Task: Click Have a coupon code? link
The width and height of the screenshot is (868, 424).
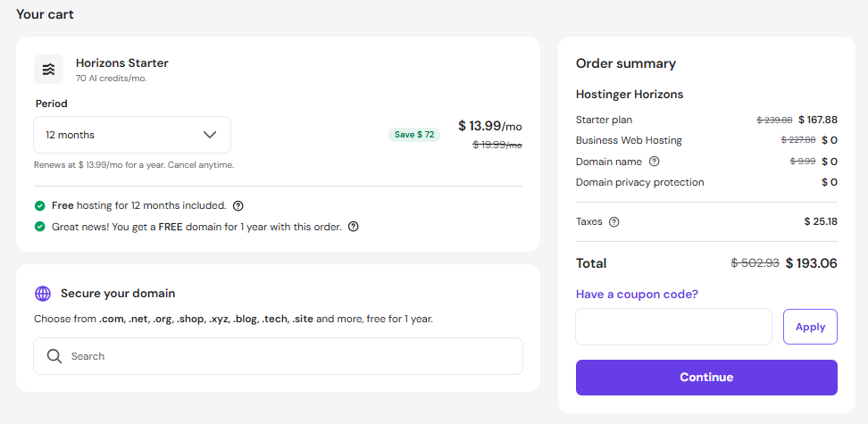Action: coord(638,294)
